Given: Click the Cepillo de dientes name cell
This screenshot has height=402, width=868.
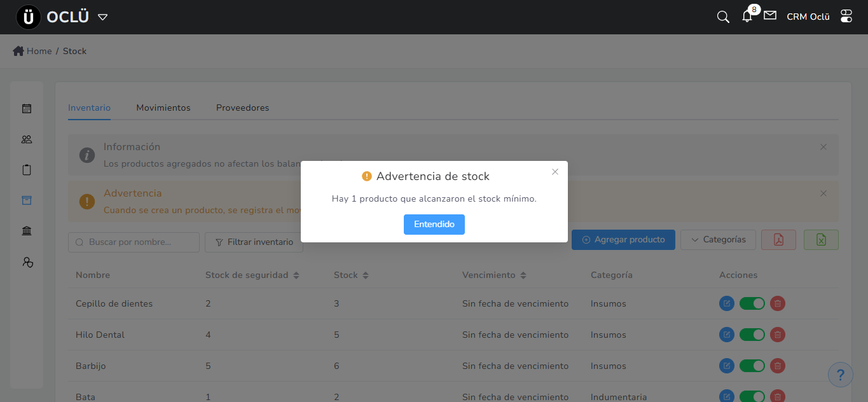Looking at the screenshot, I should 114,303.
